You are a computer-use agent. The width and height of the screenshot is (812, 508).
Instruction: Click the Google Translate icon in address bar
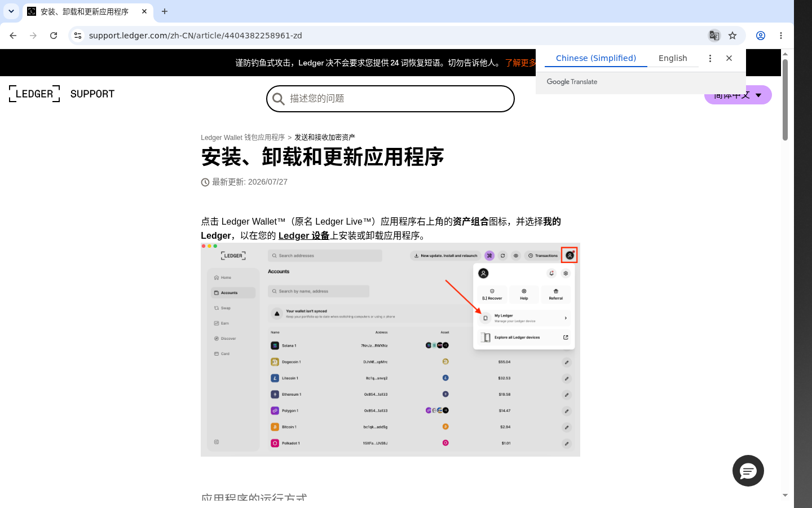click(x=714, y=36)
